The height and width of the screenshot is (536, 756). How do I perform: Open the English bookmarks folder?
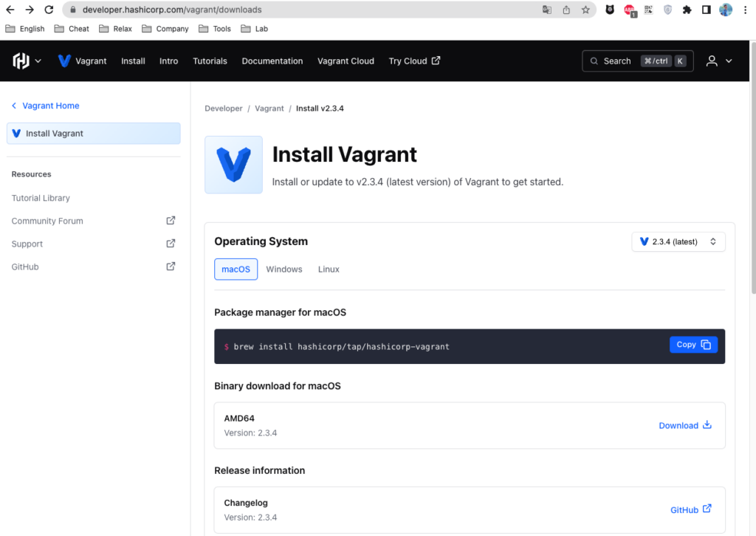click(x=25, y=29)
